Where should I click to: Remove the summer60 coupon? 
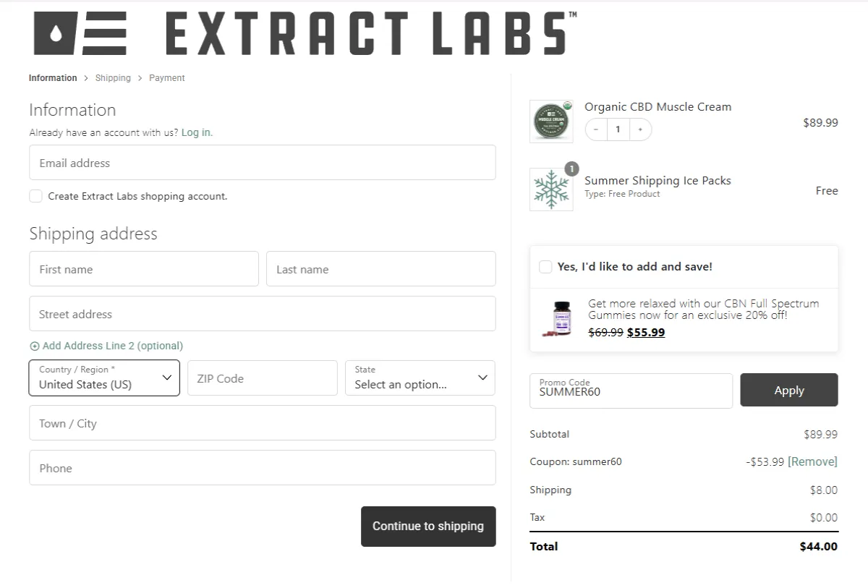click(812, 462)
